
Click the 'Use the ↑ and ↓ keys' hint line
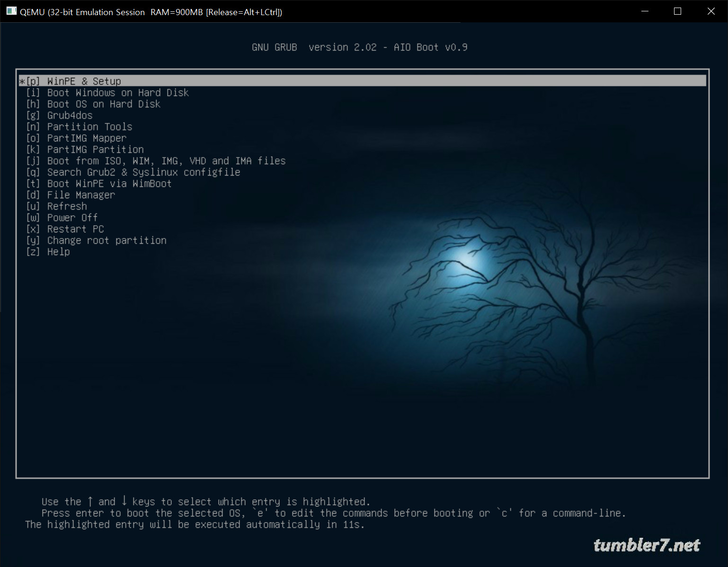coord(206,502)
